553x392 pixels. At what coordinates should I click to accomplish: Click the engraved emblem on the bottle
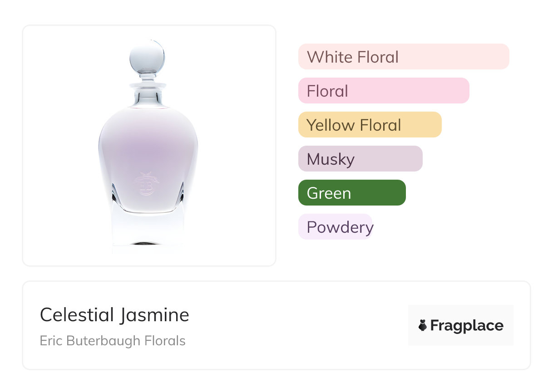[146, 185]
